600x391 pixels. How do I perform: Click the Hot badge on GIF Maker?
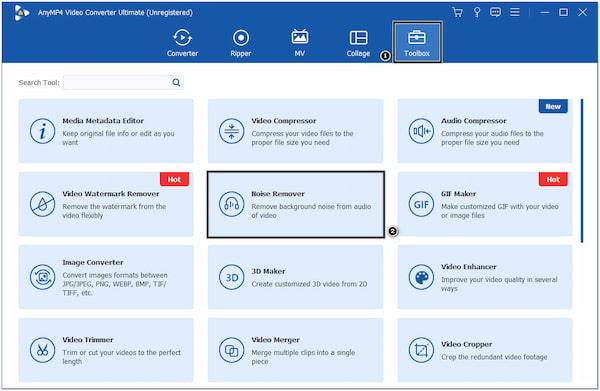coord(553,179)
